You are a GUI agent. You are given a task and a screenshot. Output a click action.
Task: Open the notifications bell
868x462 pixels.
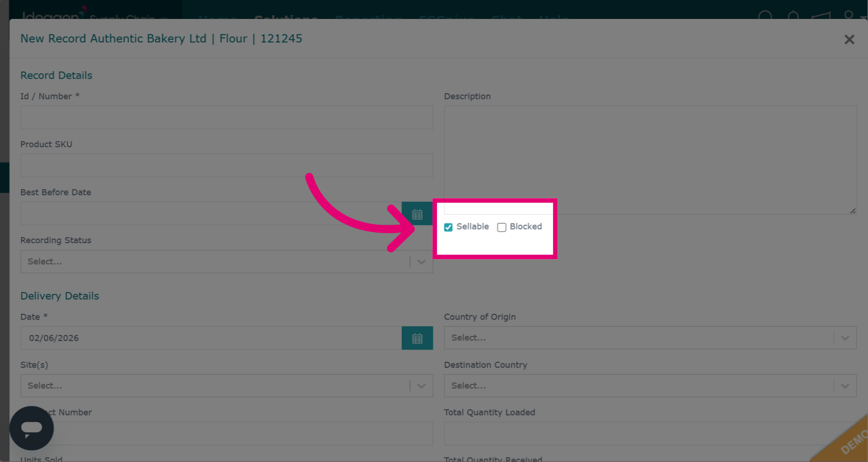(793, 17)
